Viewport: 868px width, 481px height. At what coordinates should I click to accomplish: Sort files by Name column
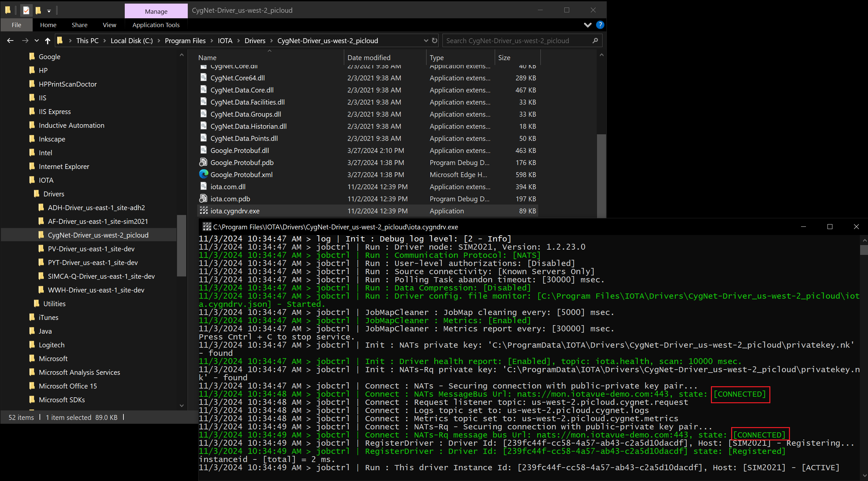click(x=207, y=58)
